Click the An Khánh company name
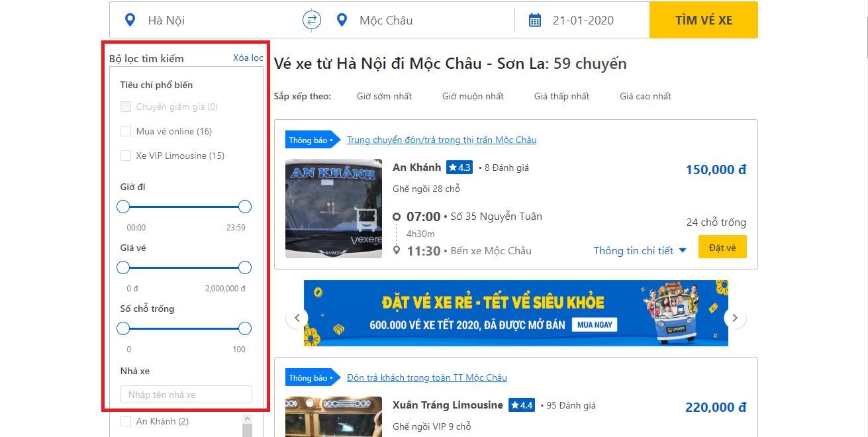 416,167
